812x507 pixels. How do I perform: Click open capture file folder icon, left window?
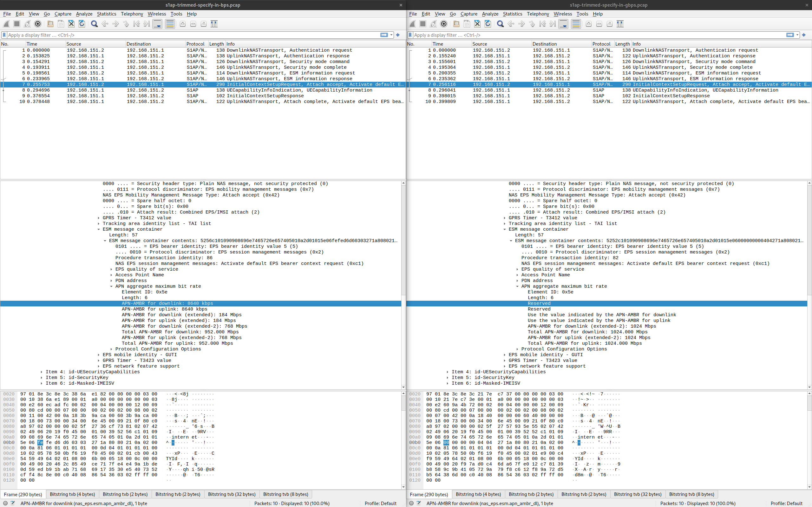(x=50, y=24)
